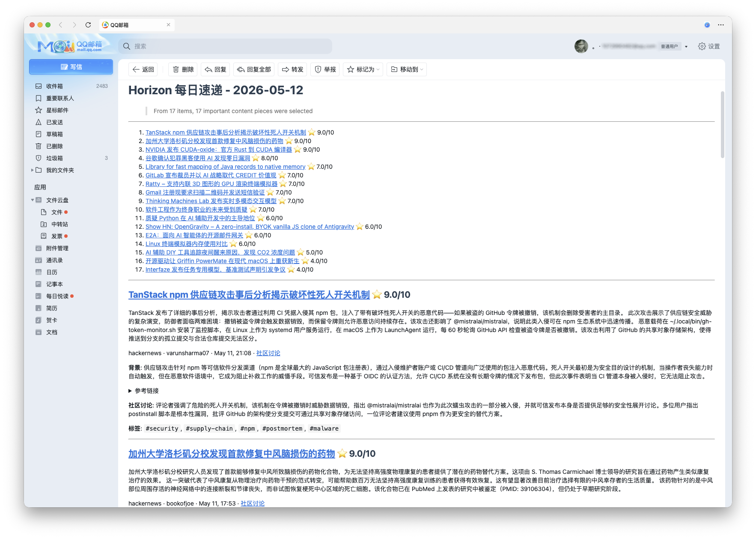The width and height of the screenshot is (756, 539).
Task: Open list link 谷歌确认犯罪黑客使用 AI
Action: [198, 158]
